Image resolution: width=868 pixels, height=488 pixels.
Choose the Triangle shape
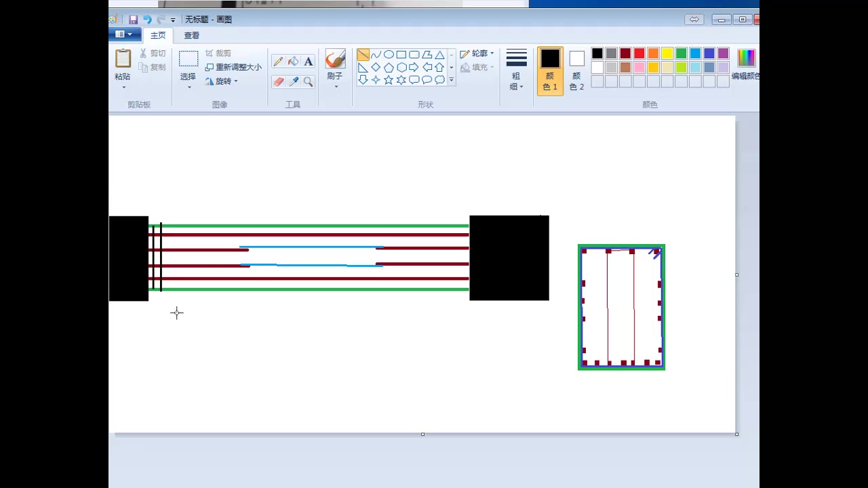point(439,55)
